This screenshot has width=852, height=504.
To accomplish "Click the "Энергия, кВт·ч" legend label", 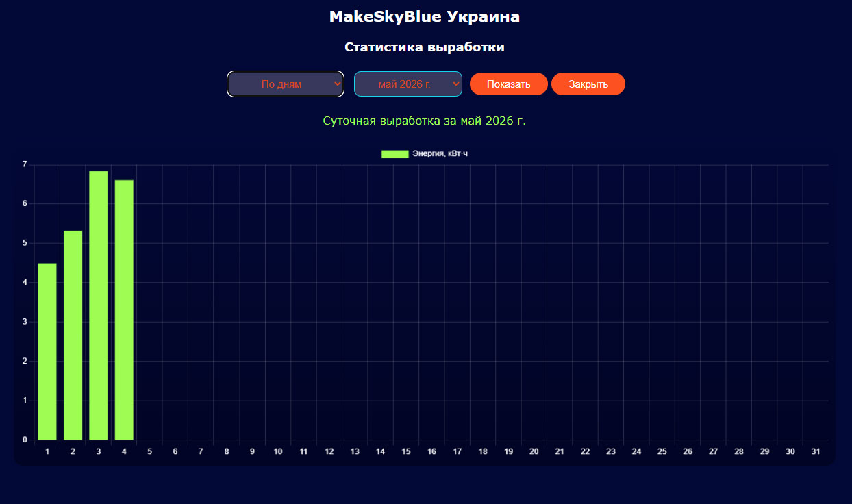I will click(x=440, y=154).
